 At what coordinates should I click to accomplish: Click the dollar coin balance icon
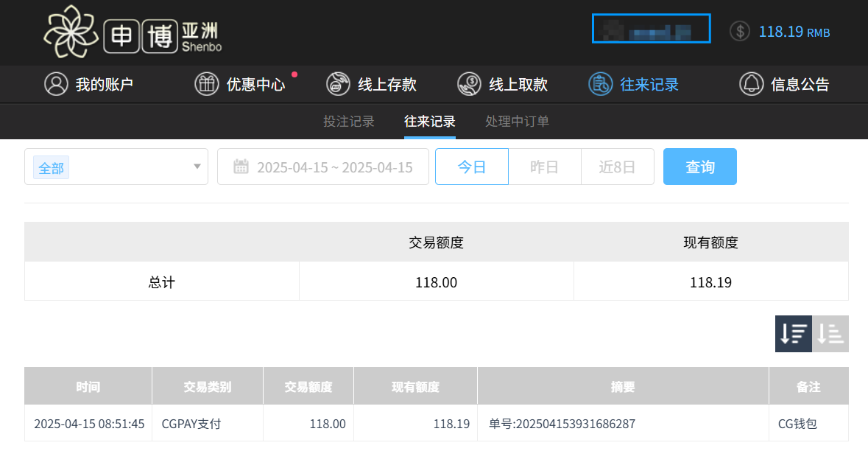coord(739,32)
